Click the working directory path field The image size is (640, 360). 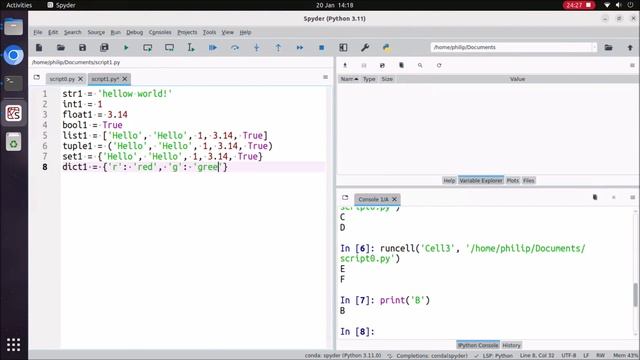tap(511, 47)
